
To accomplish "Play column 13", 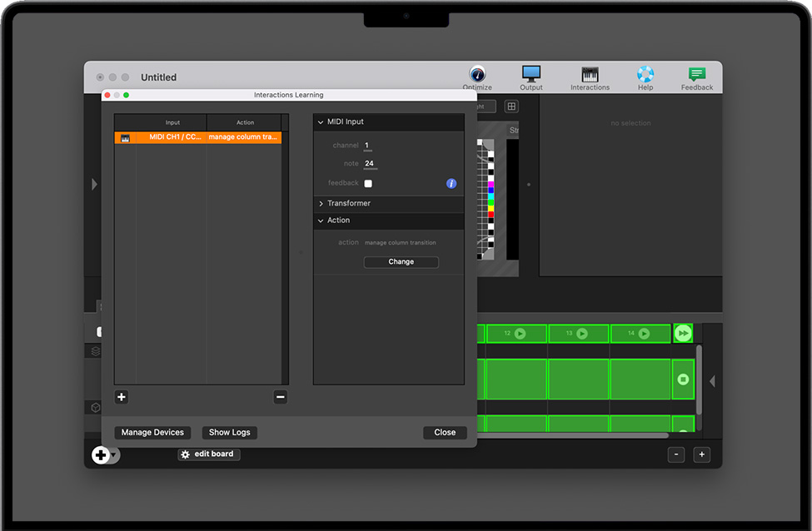I will point(582,334).
